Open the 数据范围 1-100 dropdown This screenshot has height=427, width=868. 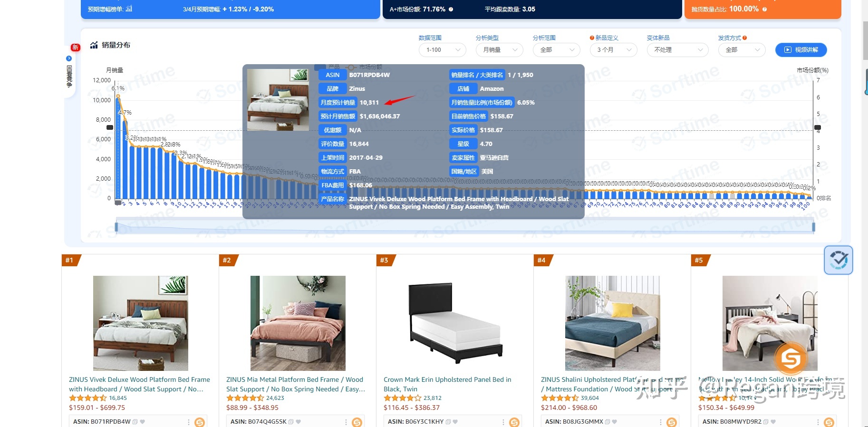tap(442, 50)
